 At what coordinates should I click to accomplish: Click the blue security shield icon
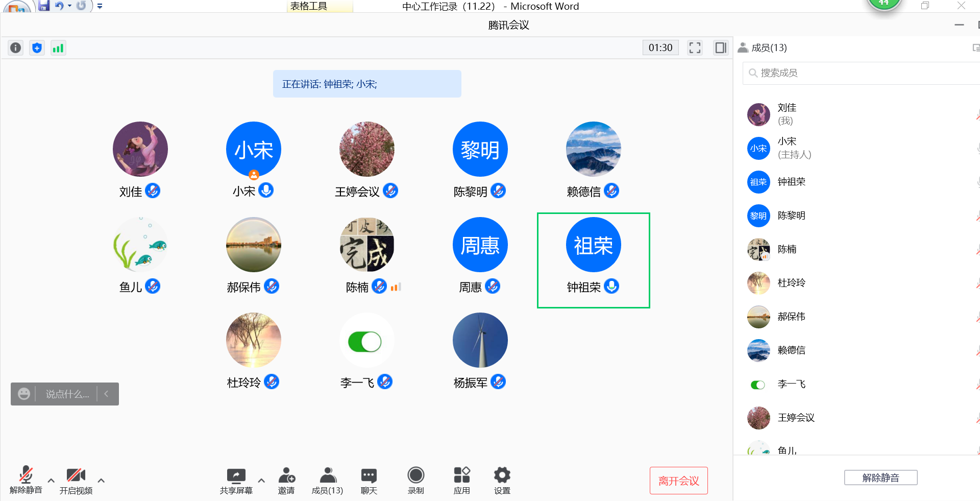(37, 48)
